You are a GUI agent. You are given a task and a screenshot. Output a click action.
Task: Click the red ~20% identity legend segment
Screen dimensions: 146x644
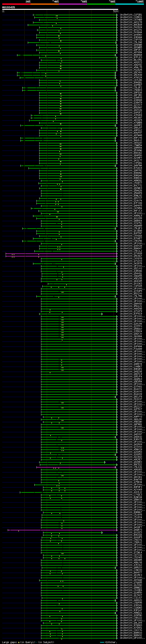point(16,4)
